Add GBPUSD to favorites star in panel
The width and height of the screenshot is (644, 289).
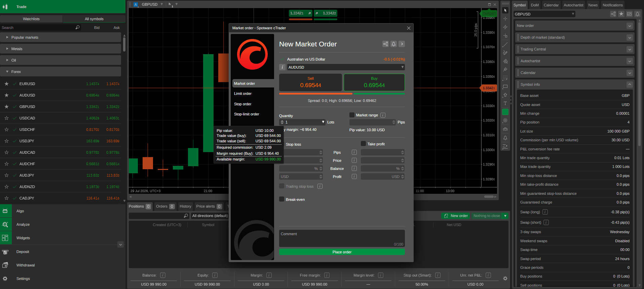coord(621,14)
